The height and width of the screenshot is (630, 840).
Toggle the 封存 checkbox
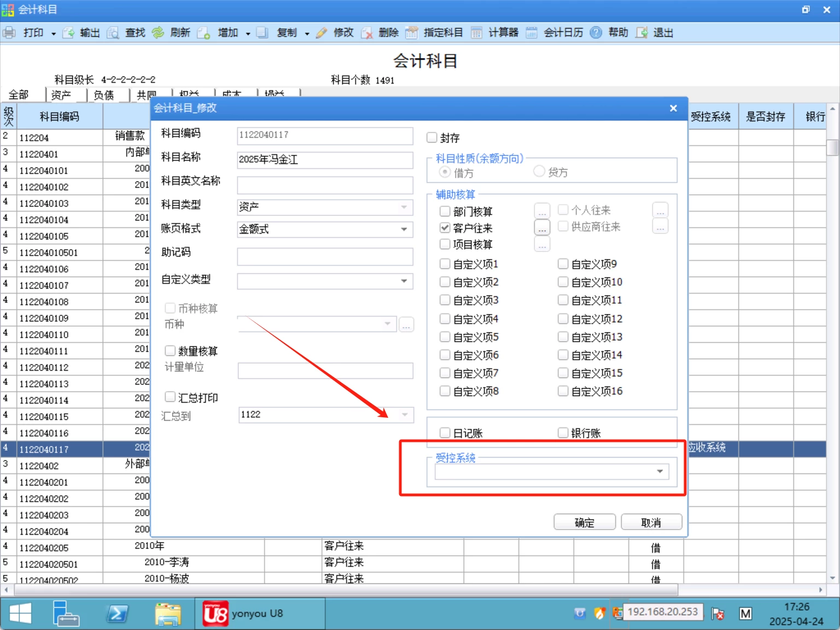coord(432,138)
